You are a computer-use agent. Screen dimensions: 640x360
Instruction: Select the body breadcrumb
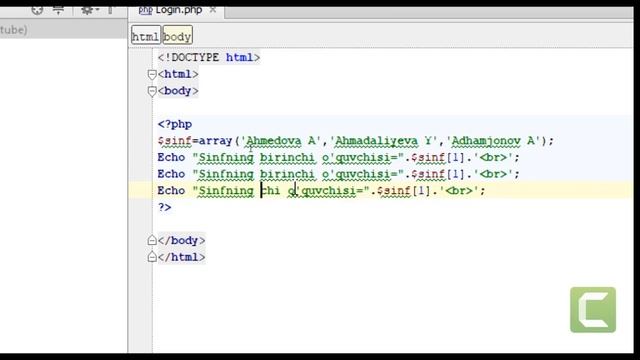(177, 36)
